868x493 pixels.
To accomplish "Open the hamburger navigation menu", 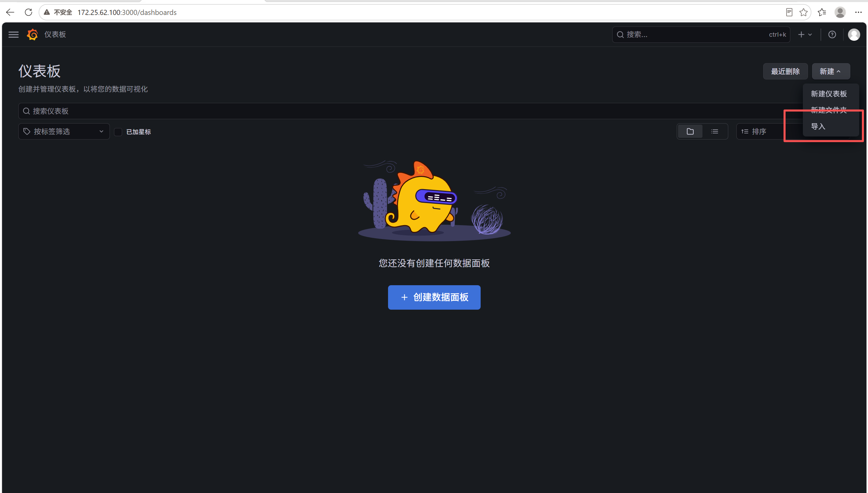I will (x=14, y=35).
